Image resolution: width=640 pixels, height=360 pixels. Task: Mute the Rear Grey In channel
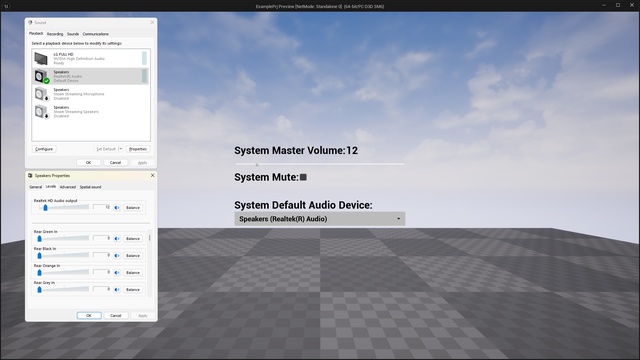(x=117, y=289)
